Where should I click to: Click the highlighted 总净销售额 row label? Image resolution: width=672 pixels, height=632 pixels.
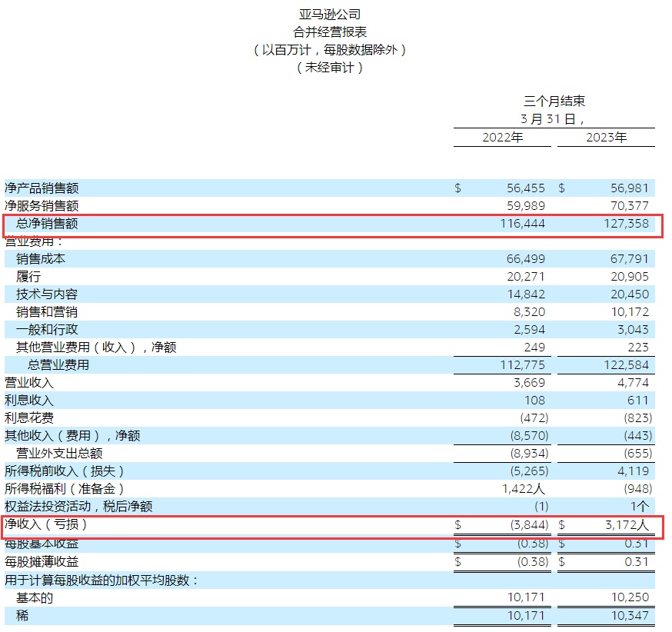47,224
